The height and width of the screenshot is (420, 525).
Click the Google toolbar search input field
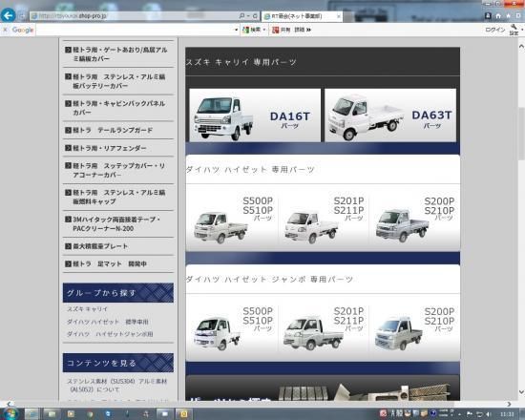tap(134, 30)
